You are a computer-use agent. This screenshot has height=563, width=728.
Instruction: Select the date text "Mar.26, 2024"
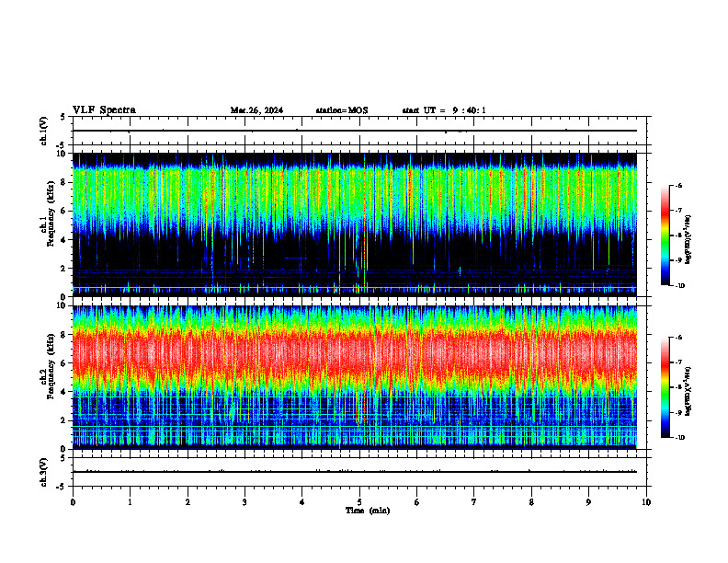point(256,110)
